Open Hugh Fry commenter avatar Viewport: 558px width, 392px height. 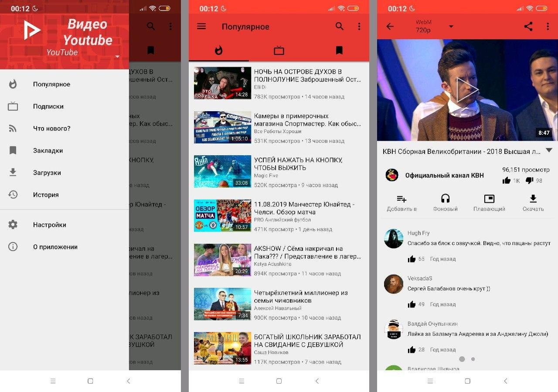click(393, 239)
